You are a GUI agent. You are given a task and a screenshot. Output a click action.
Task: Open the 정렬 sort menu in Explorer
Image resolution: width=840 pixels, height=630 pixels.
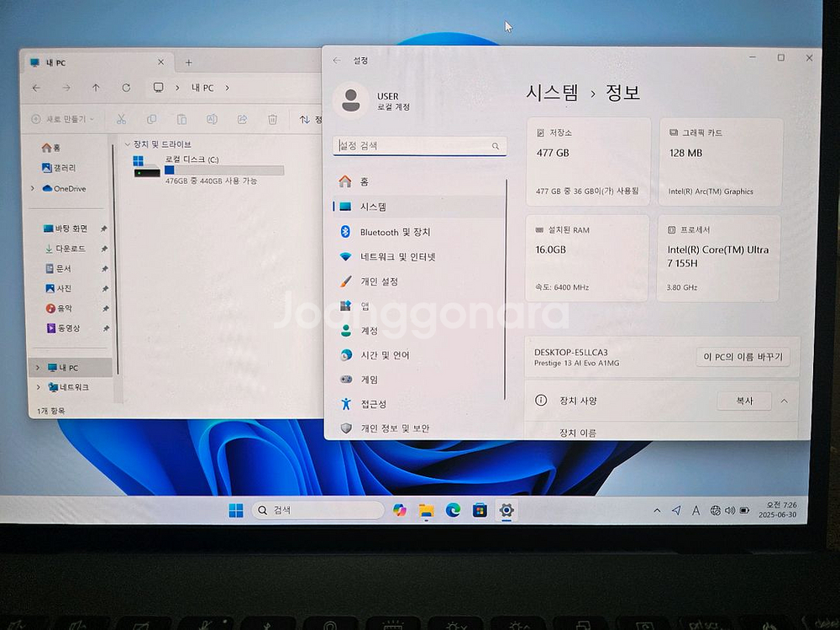[x=310, y=119]
